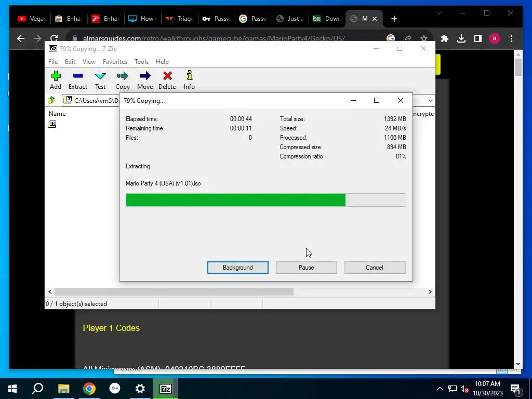Open Chrome extensions puzzle icon
The image size is (532, 399).
[445, 38]
